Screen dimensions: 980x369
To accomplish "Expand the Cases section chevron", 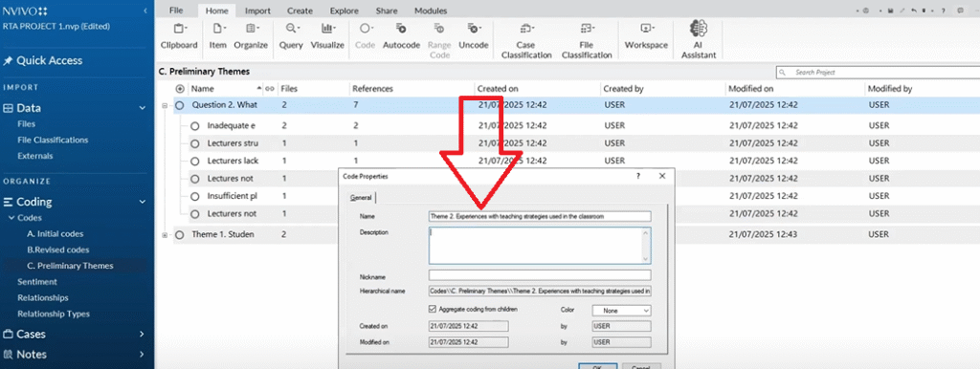I will coord(143,334).
